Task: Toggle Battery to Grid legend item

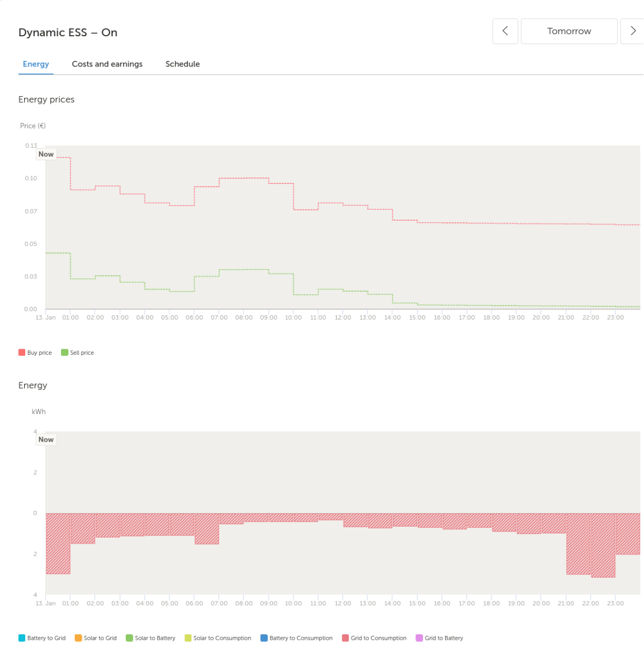Action: click(x=42, y=638)
